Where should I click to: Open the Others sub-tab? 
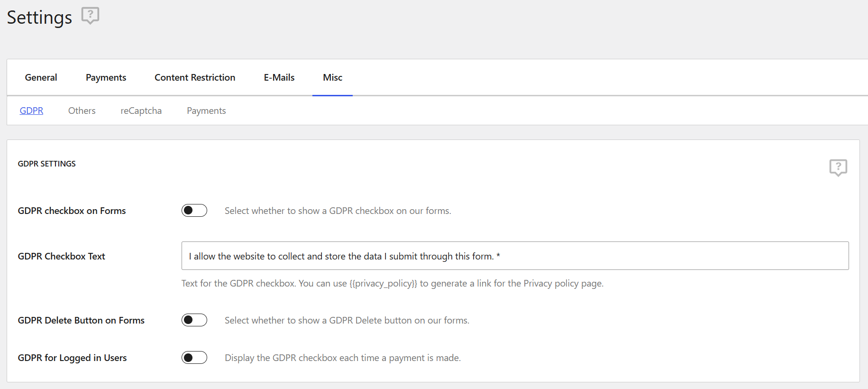(x=82, y=111)
